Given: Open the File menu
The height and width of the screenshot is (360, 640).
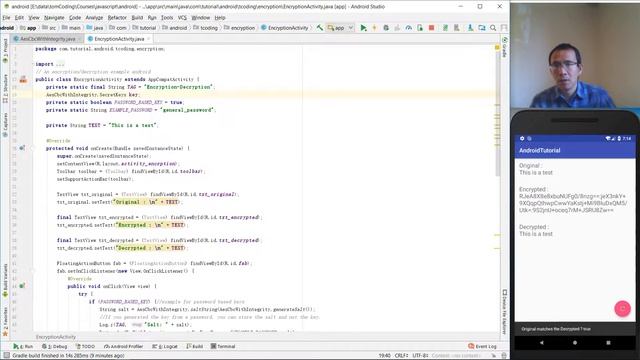Looking at the screenshot, I should click(6, 18).
